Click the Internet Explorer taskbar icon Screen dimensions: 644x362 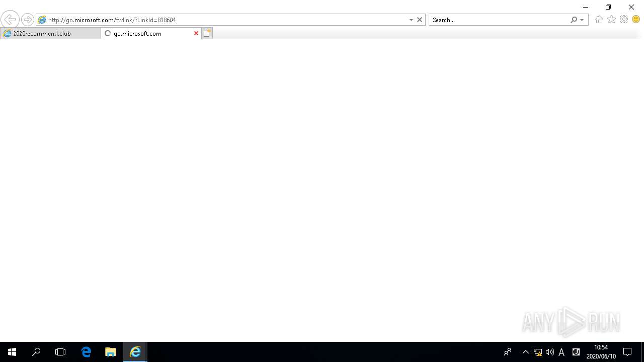pos(135,352)
